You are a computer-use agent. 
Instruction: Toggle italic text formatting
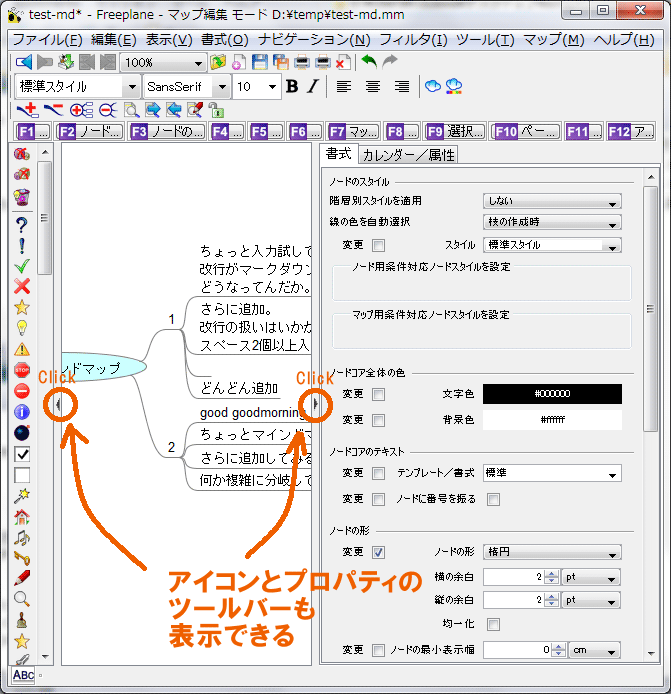(x=313, y=86)
